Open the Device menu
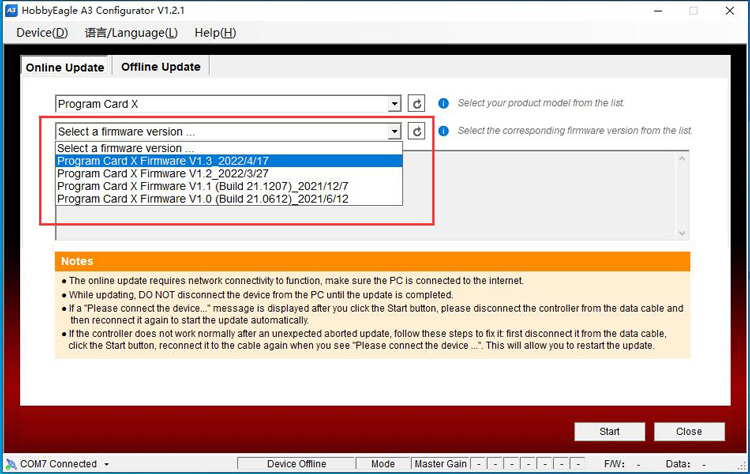 tap(42, 33)
